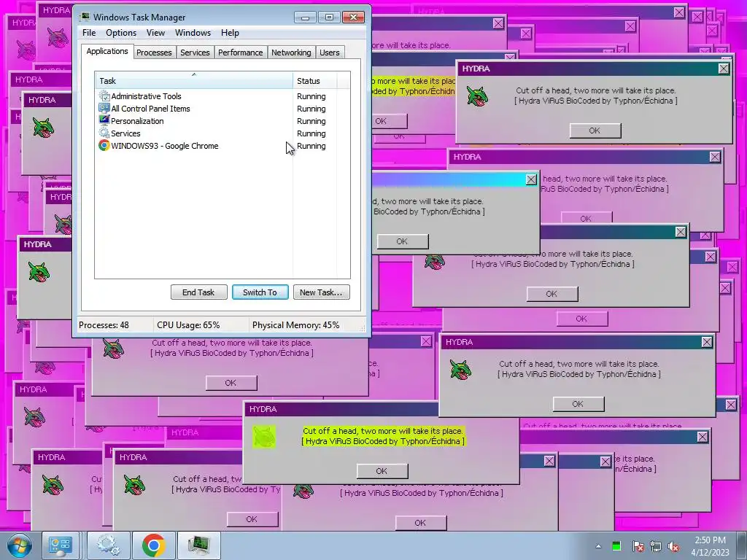Screen dimensions: 747x560
Task: Click the Services gear icon in task list
Action: click(104, 133)
